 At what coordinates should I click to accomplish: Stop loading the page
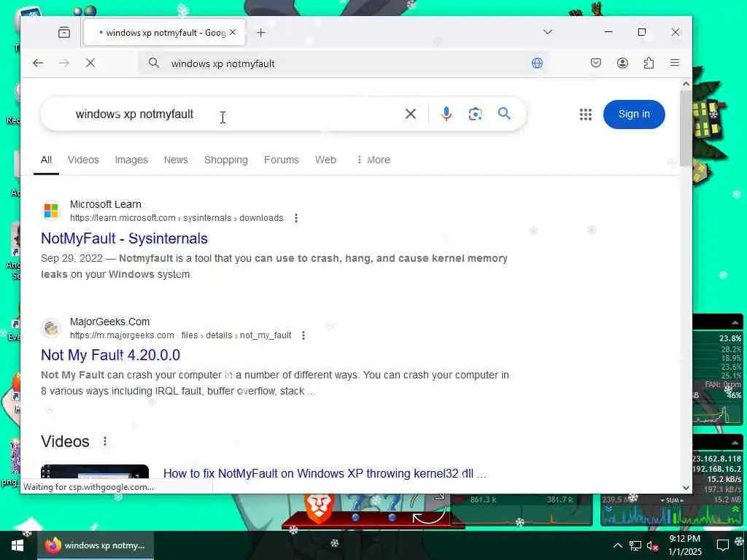pyautogui.click(x=90, y=63)
